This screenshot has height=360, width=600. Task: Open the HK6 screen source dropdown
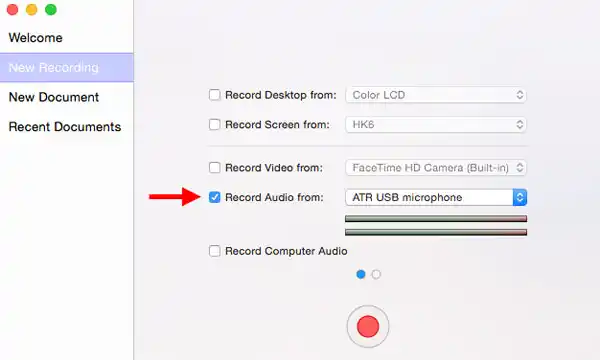coord(436,125)
